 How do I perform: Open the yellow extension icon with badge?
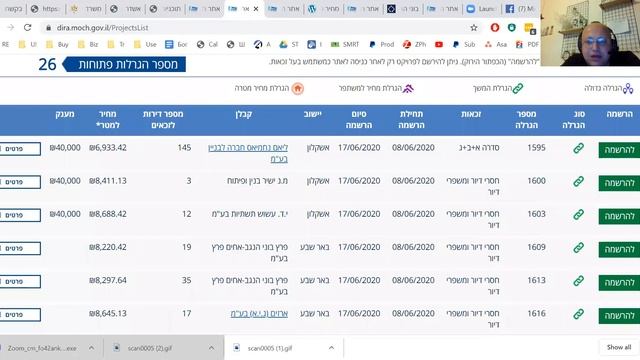click(x=529, y=29)
